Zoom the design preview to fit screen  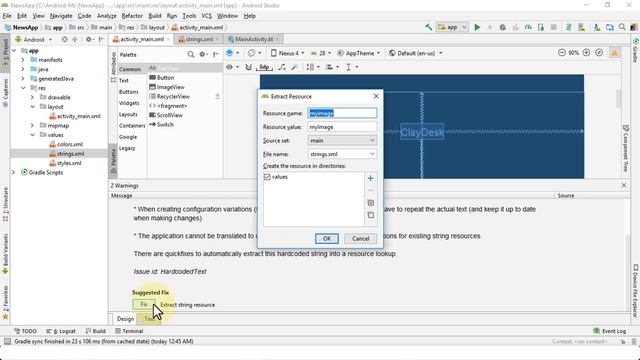pyautogui.click(x=599, y=53)
